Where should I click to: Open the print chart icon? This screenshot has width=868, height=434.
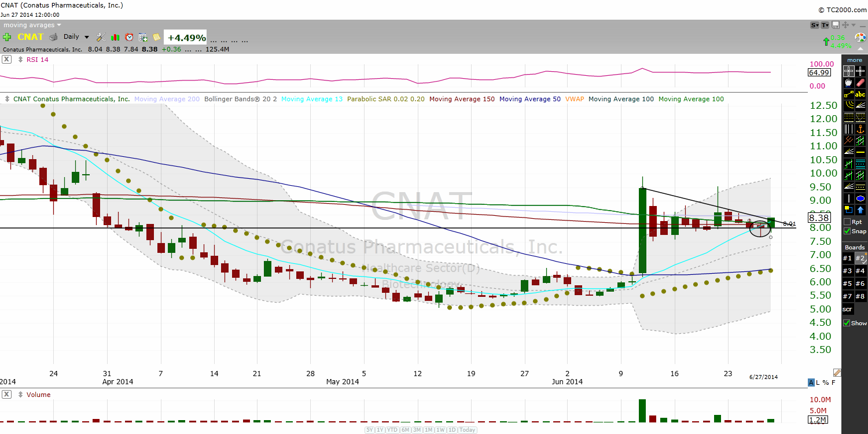tap(53, 36)
